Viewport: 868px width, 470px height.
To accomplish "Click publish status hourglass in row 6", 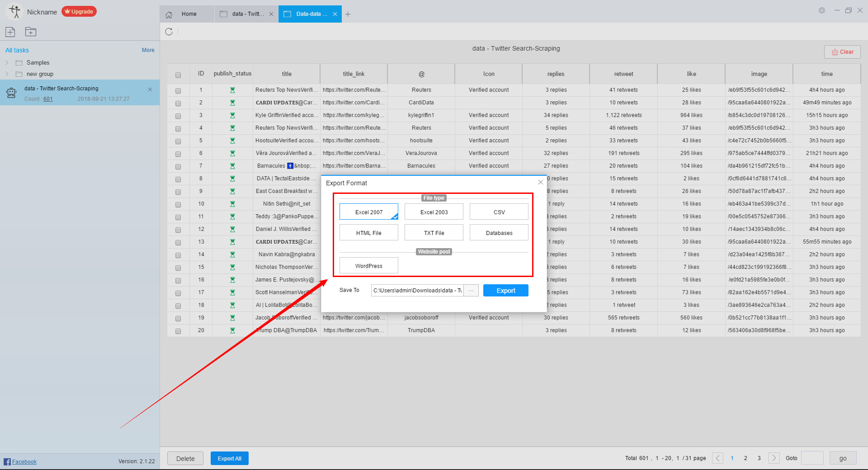I will pyautogui.click(x=232, y=153).
